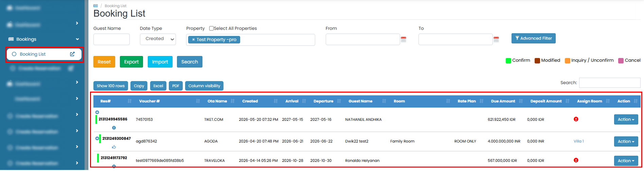Screen dimensions: 644x171
Task: Focus the Guest Name input field
Action: point(111,39)
